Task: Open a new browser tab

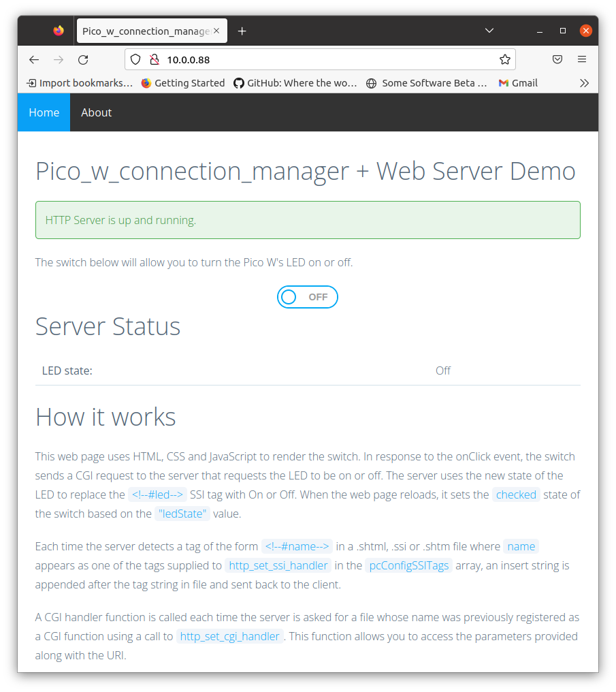Action: coord(242,30)
